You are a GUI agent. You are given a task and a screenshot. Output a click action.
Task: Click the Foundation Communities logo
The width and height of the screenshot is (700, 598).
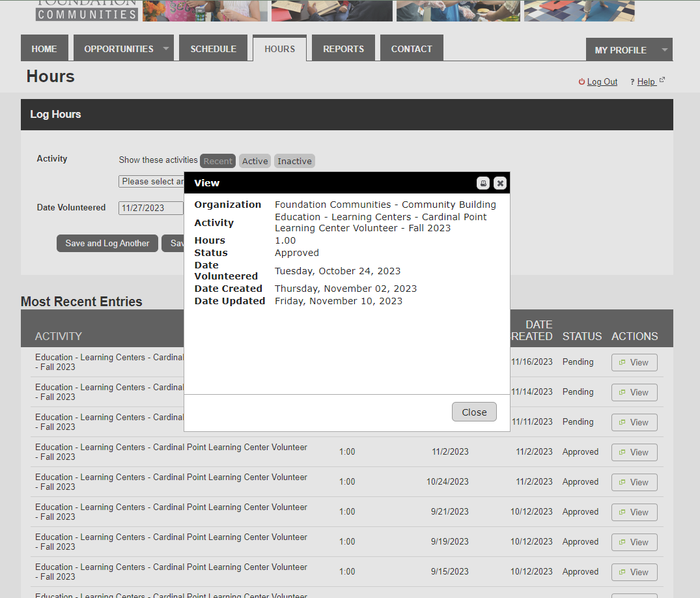(x=87, y=10)
